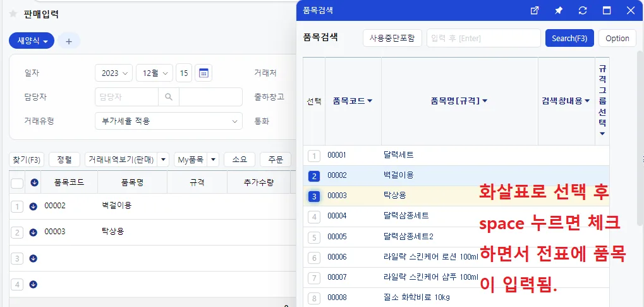Click the blue down-arrow icon in grid header
The height and width of the screenshot is (307, 644).
35,183
